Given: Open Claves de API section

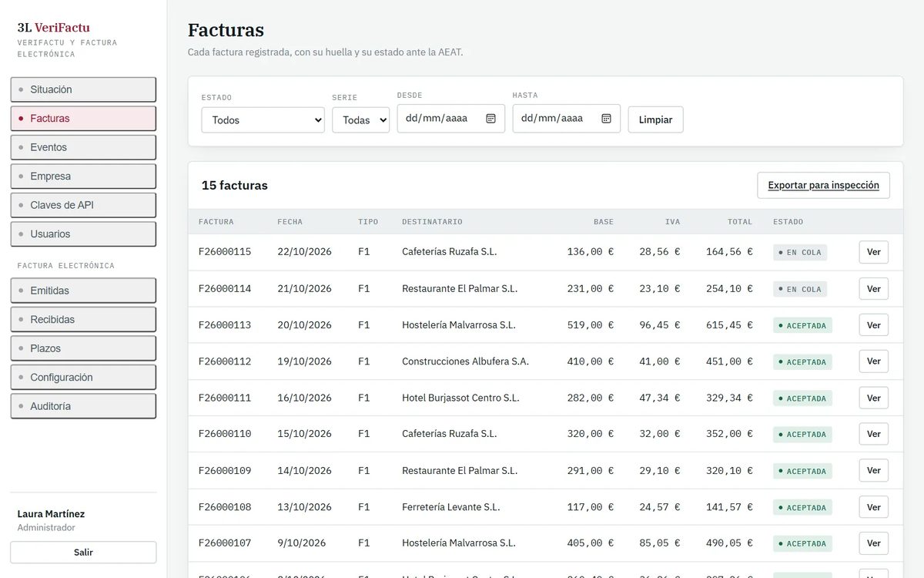Looking at the screenshot, I should pos(83,205).
